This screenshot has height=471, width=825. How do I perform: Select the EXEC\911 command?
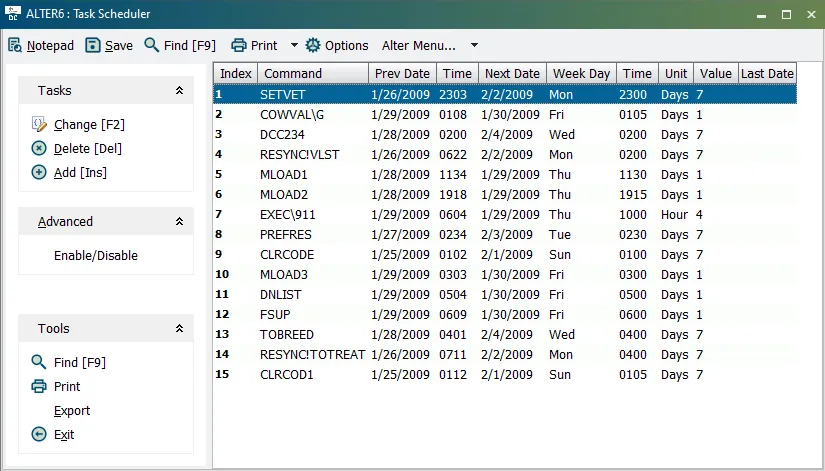pyautogui.click(x=288, y=215)
